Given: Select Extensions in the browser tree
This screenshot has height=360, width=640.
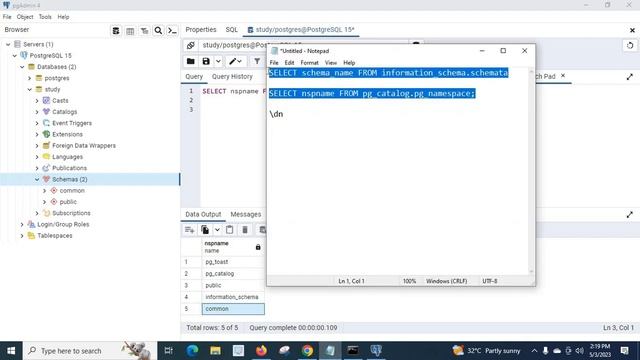Looking at the screenshot, I should tap(67, 134).
